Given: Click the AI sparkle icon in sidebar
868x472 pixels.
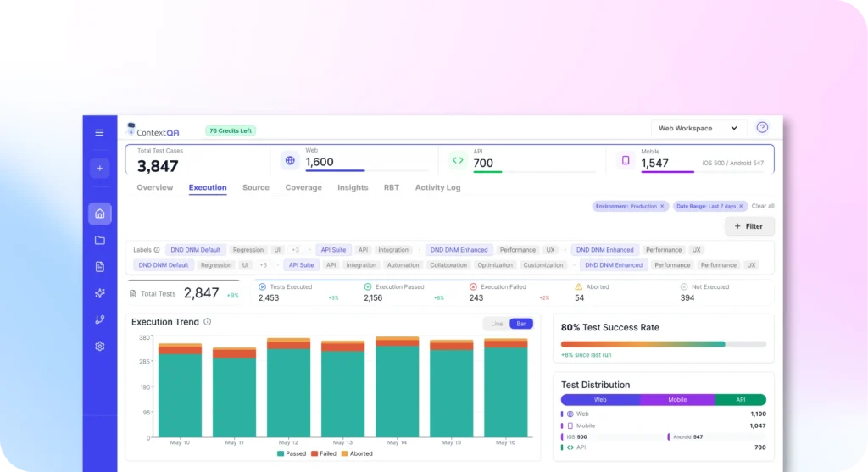Looking at the screenshot, I should [x=99, y=293].
